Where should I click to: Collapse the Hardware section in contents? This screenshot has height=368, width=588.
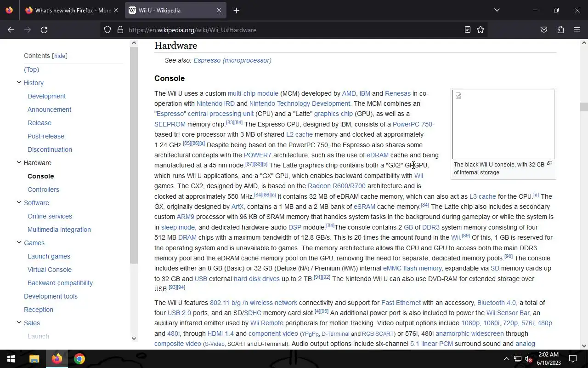pyautogui.click(x=19, y=162)
